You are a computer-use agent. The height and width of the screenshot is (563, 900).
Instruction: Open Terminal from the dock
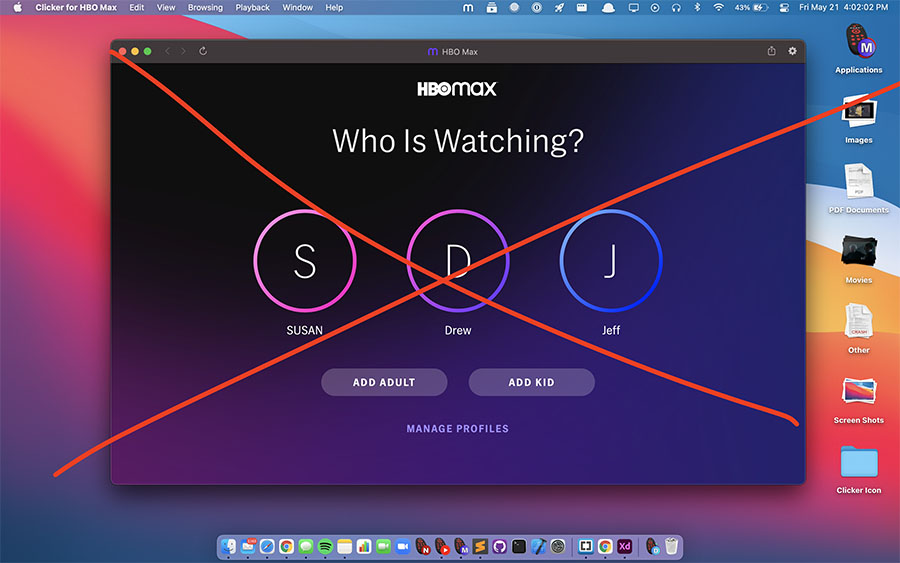point(519,546)
